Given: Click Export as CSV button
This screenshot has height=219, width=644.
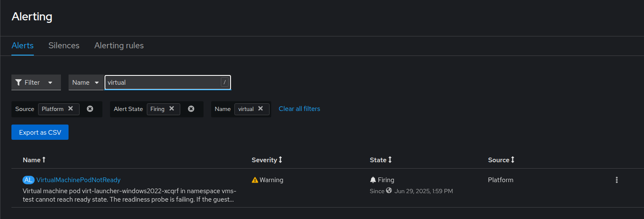Looking at the screenshot, I should [x=40, y=132].
